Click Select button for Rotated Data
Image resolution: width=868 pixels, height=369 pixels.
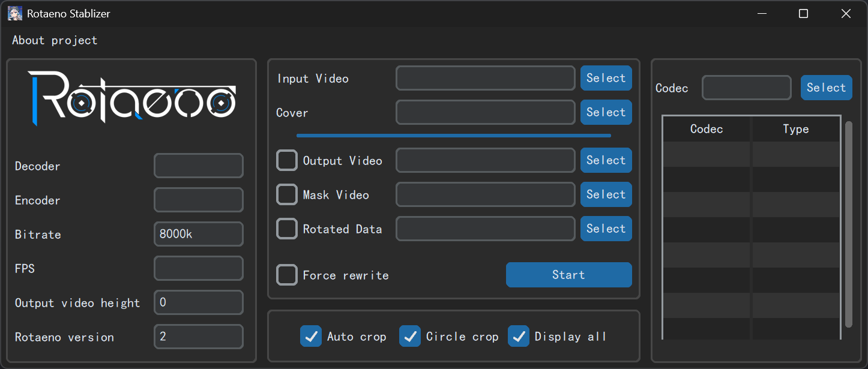click(606, 229)
